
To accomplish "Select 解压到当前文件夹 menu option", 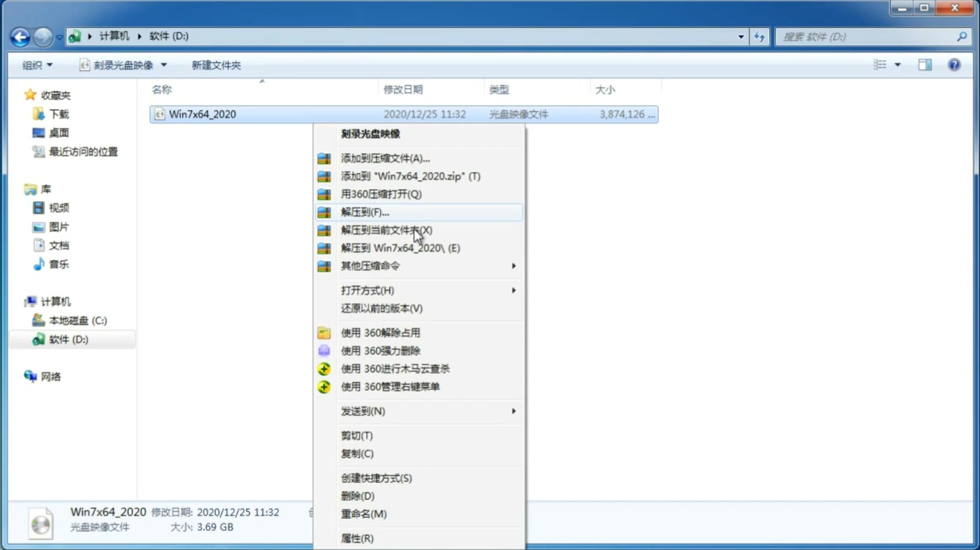I will (386, 230).
